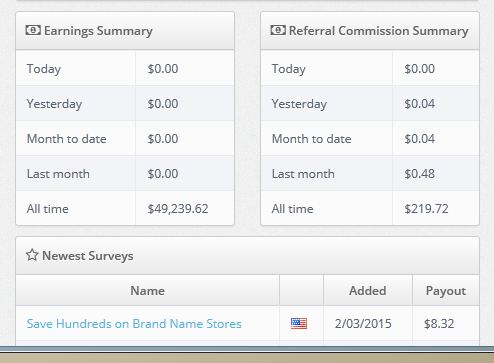This screenshot has height=363, width=494.
Task: Click the money icon beside Earnings Summary
Action: 33,30
